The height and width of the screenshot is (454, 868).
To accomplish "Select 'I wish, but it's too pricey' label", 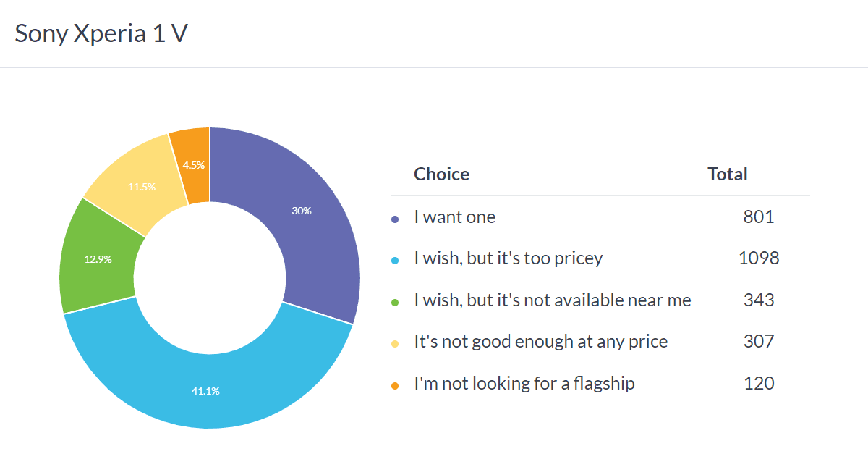I will pos(508,258).
